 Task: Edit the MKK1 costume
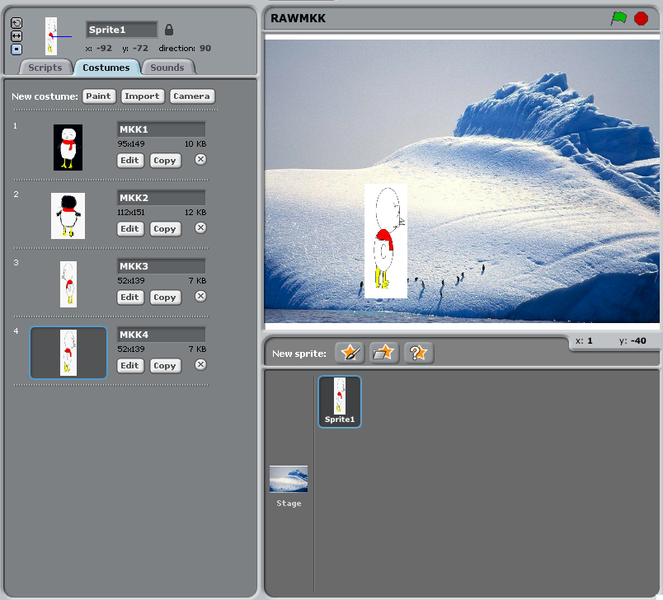coord(129,160)
